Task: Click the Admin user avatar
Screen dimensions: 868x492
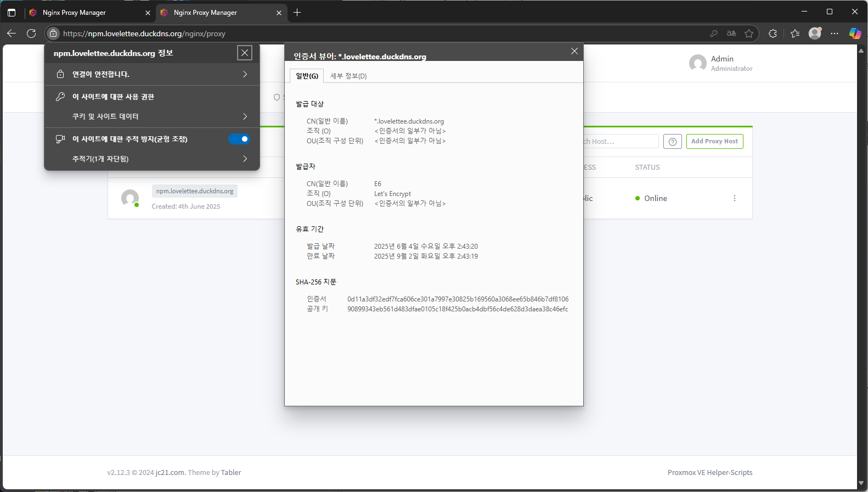Action: pyautogui.click(x=698, y=63)
